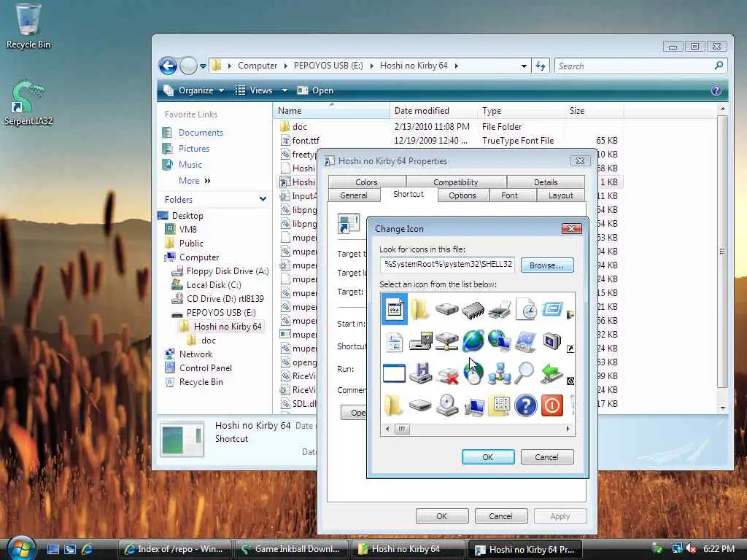Image resolution: width=747 pixels, height=560 pixels.
Task: Select the globe with monitor icon
Action: 499,341
